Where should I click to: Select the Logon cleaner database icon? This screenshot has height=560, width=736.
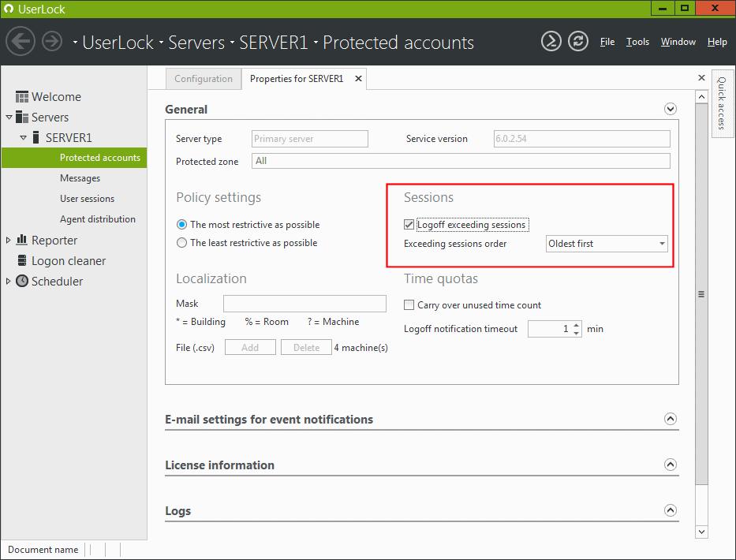21,260
